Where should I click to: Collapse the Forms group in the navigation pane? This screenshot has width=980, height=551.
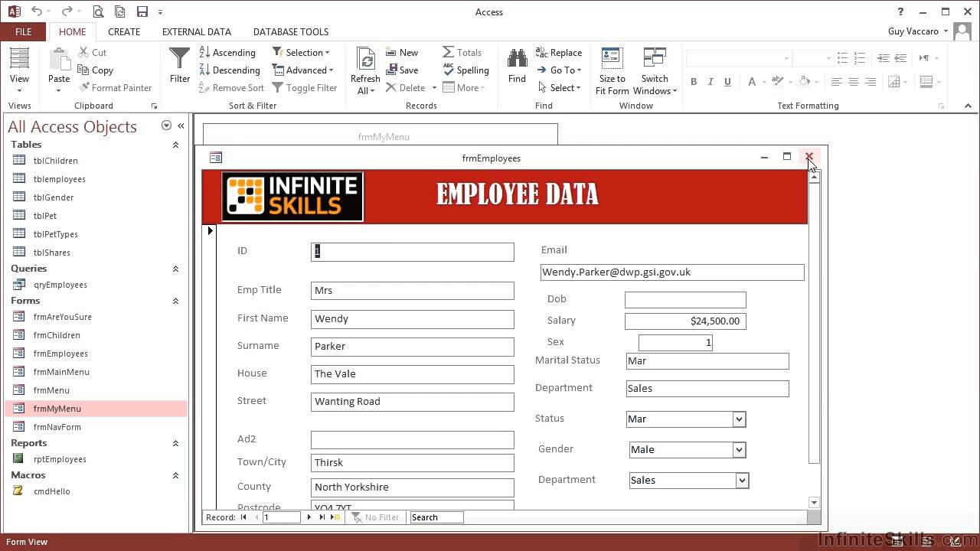[x=175, y=301]
